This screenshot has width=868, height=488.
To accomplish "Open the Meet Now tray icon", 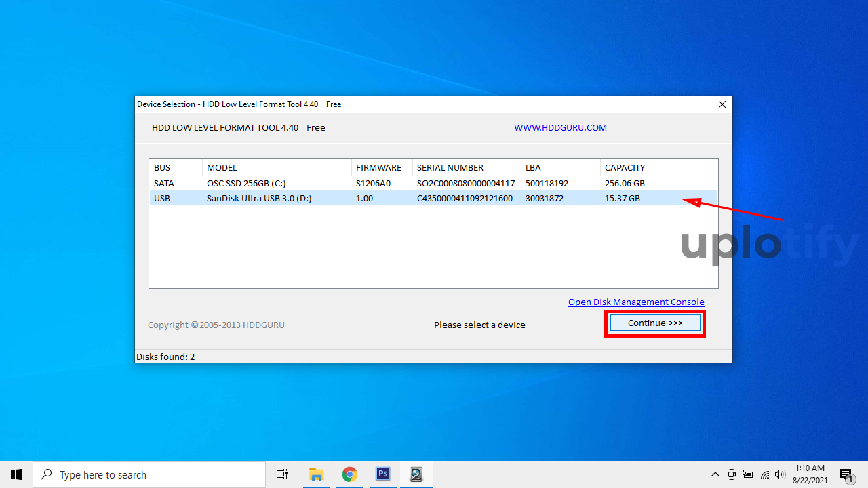I will (x=732, y=474).
